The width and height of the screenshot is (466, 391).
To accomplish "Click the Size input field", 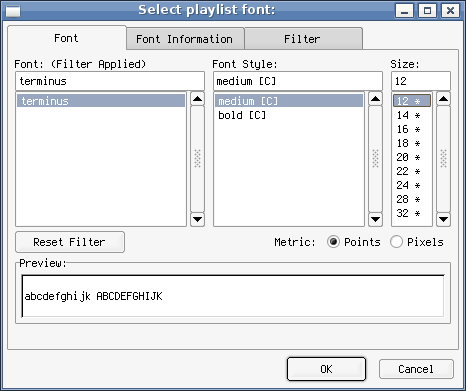I will 421,81.
